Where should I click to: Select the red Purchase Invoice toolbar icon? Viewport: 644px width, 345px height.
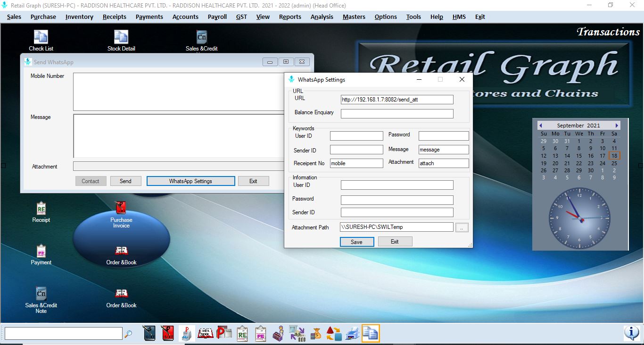point(168,333)
